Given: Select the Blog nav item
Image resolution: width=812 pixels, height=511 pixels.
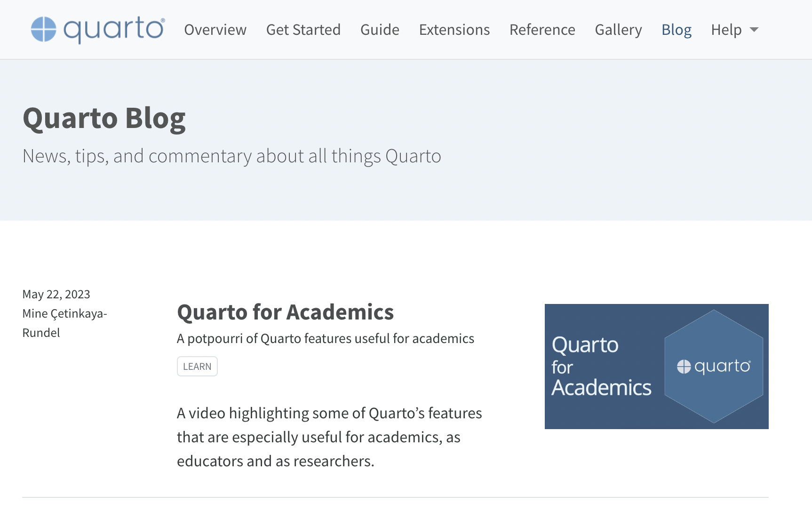Looking at the screenshot, I should point(676,30).
